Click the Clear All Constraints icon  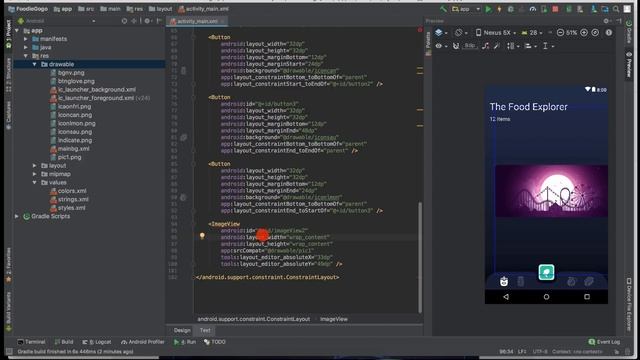point(485,46)
